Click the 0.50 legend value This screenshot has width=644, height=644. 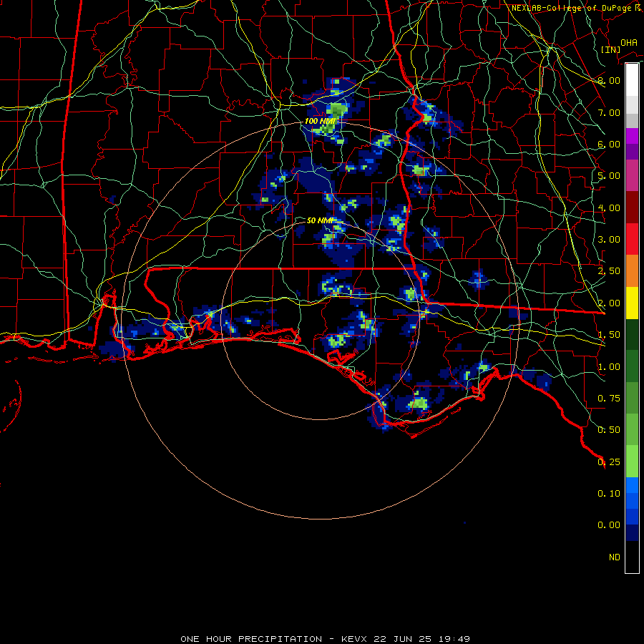[x=609, y=430]
